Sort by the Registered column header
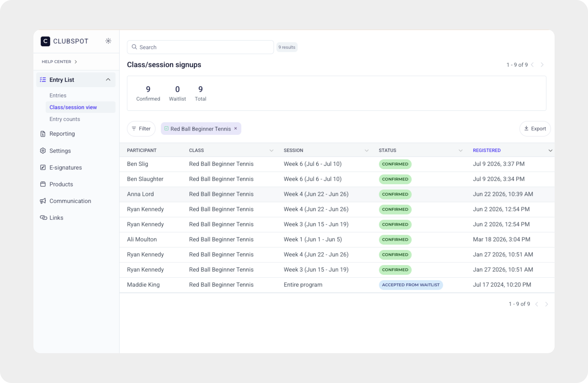The width and height of the screenshot is (588, 383). pos(487,150)
